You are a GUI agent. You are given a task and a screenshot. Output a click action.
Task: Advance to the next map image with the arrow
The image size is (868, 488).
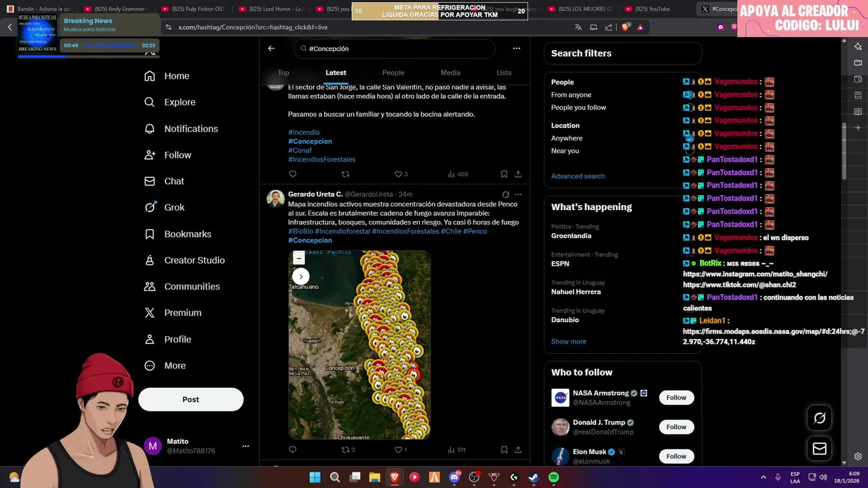coord(300,277)
